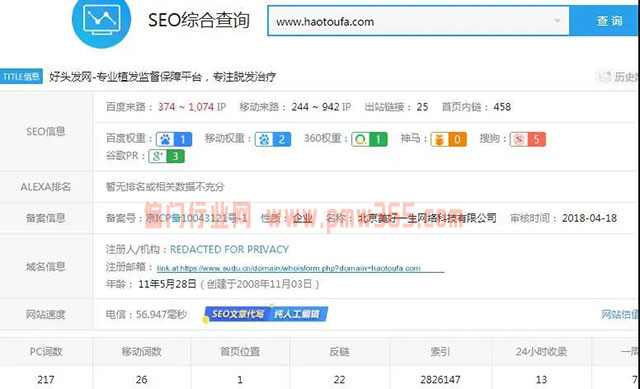Image resolution: width=640 pixels, height=389 pixels.
Task: Click the 出站链接 value 25
Action: 422,107
